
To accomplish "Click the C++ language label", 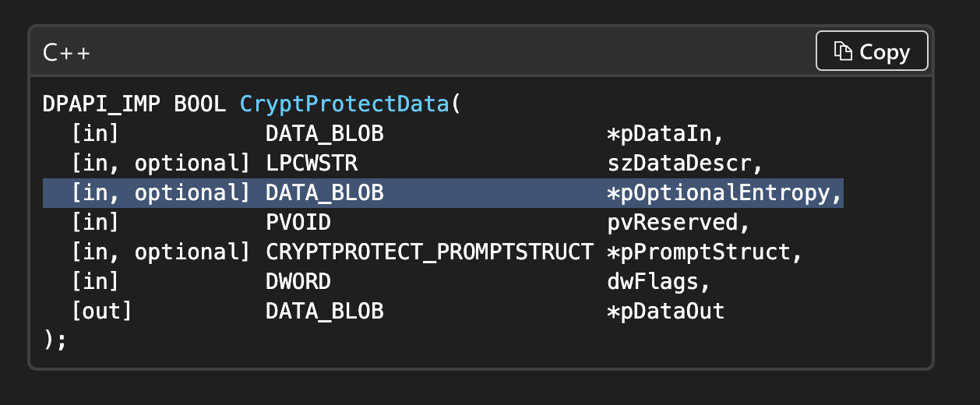I will 66,53.
